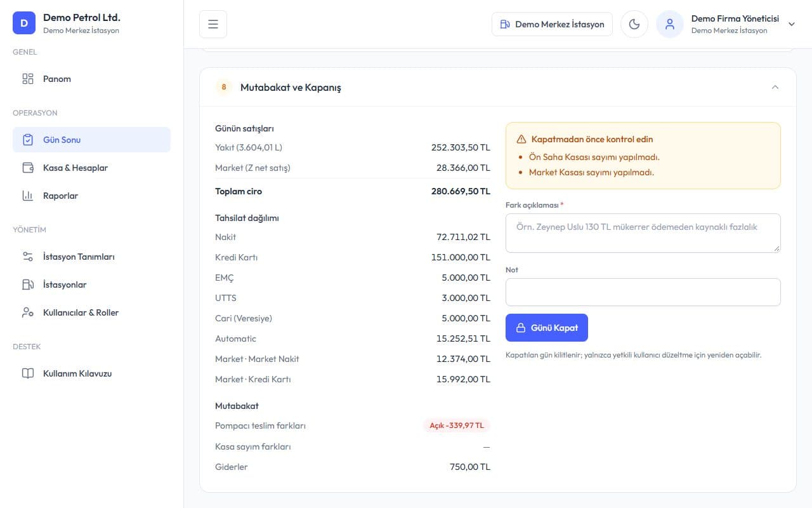
Task: Click the Pompacı teslim farkları label
Action: pyautogui.click(x=260, y=425)
